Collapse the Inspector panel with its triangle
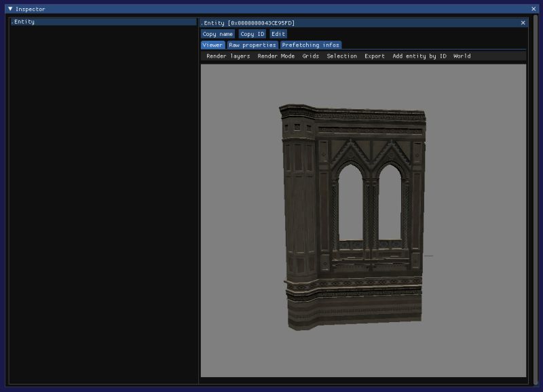Image resolution: width=543 pixels, height=392 pixels. (x=9, y=9)
